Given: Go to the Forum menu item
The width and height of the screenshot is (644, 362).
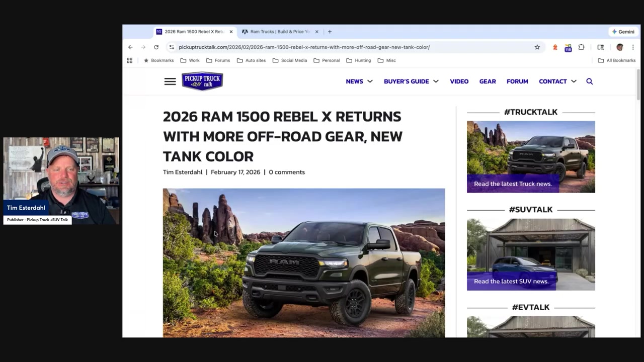Looking at the screenshot, I should tap(517, 81).
